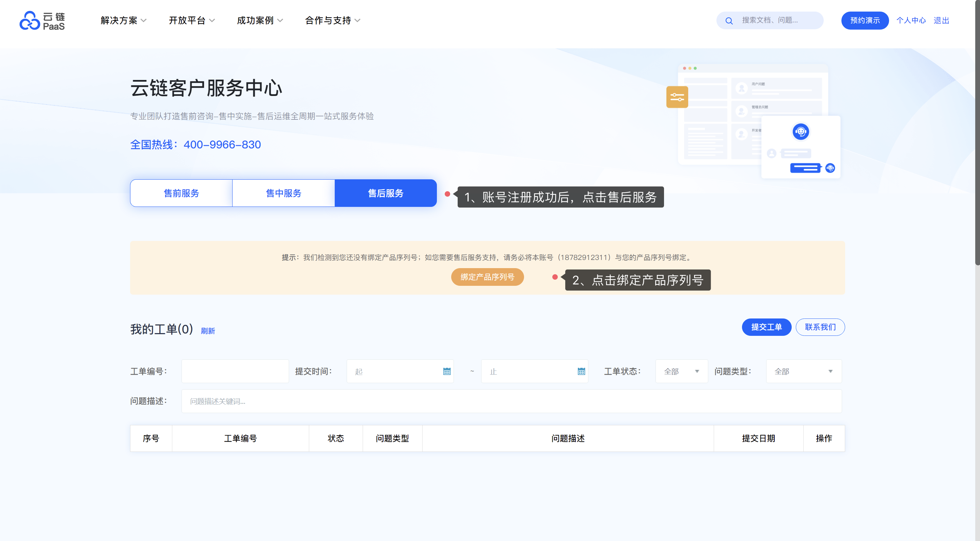Open the end date calendar icon
This screenshot has height=541, width=980.
point(581,372)
